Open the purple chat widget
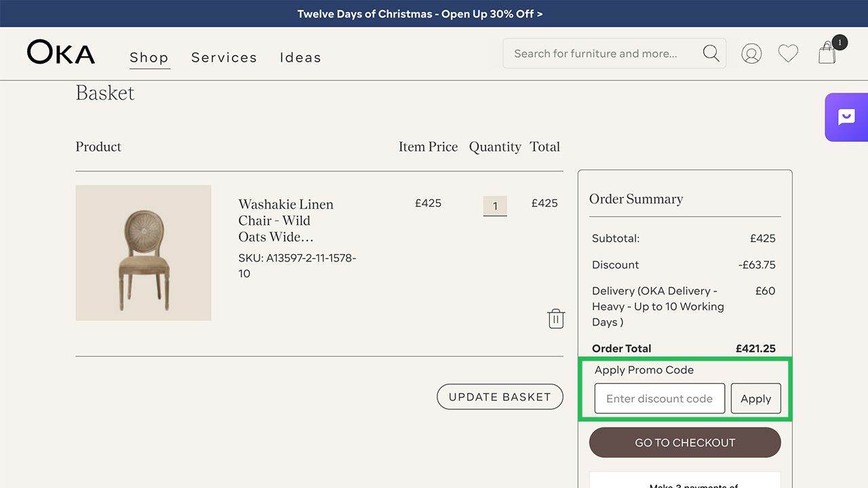868x488 pixels. pos(846,117)
